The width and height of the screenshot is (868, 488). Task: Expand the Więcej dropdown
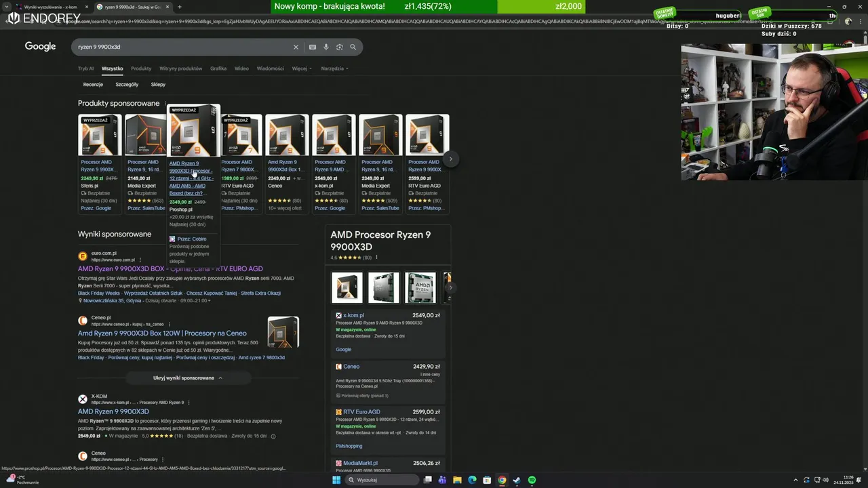[x=302, y=68]
